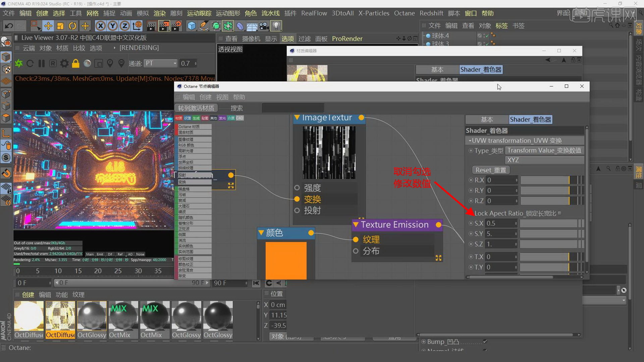Screen dimensions: 644x362
Task: Click the camera object icon
Action: click(264, 26)
